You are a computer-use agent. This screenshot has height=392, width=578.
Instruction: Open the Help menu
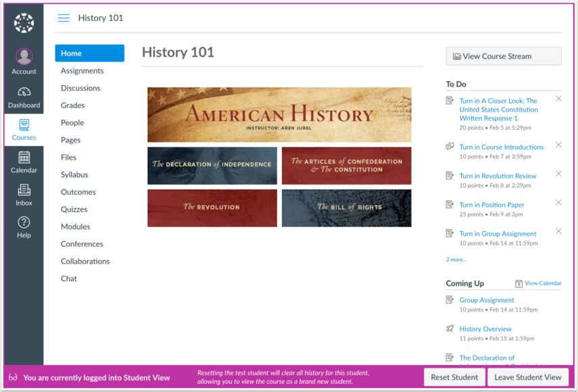click(x=24, y=228)
